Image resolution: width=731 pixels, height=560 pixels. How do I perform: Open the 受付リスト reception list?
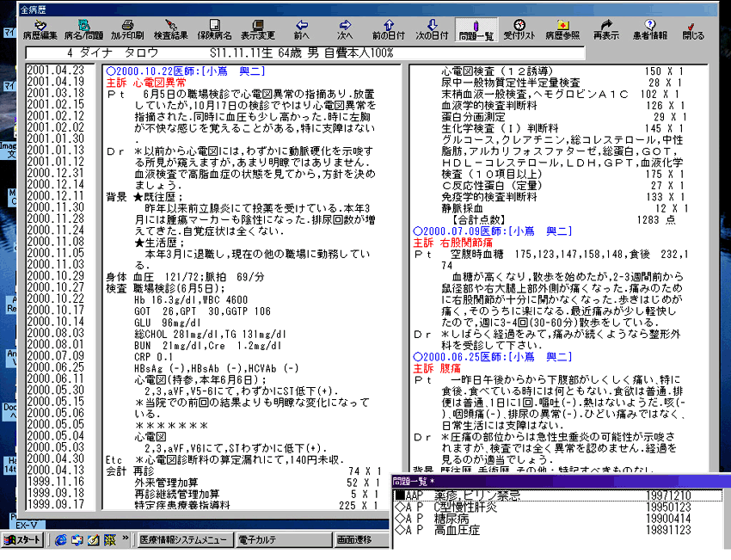click(519, 30)
